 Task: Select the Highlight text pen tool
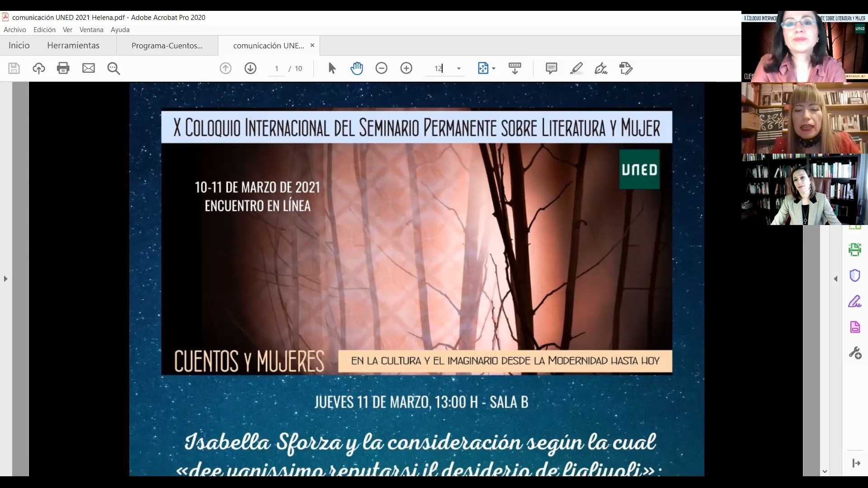pos(576,68)
